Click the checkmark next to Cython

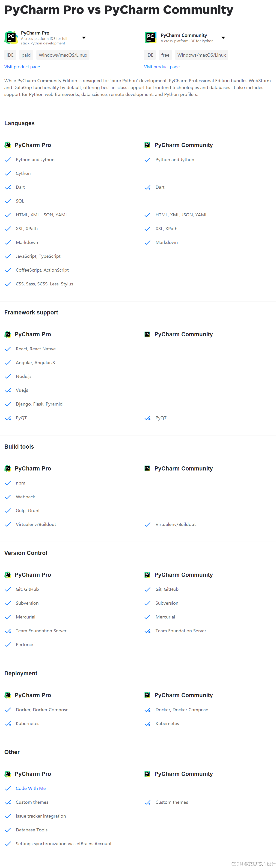pyautogui.click(x=8, y=174)
